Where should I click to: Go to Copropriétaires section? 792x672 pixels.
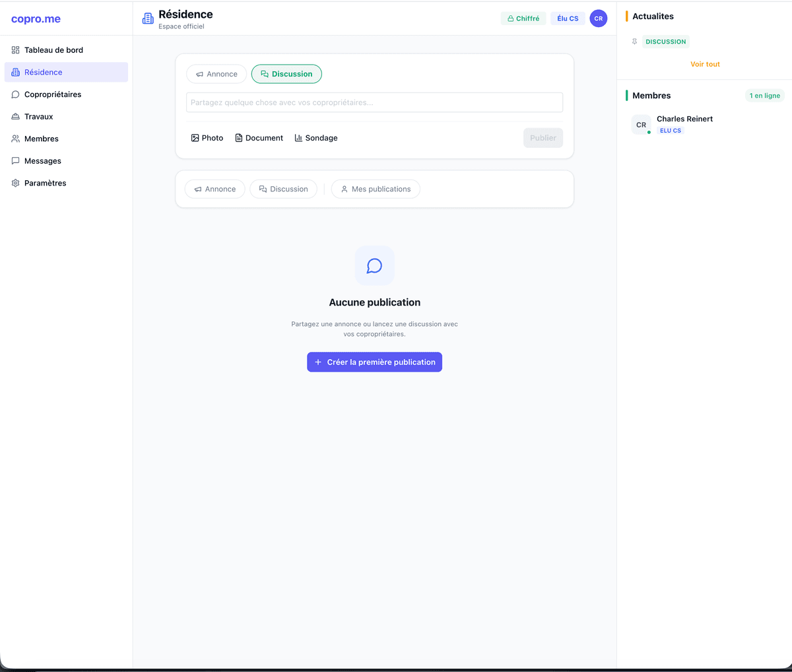coord(53,94)
